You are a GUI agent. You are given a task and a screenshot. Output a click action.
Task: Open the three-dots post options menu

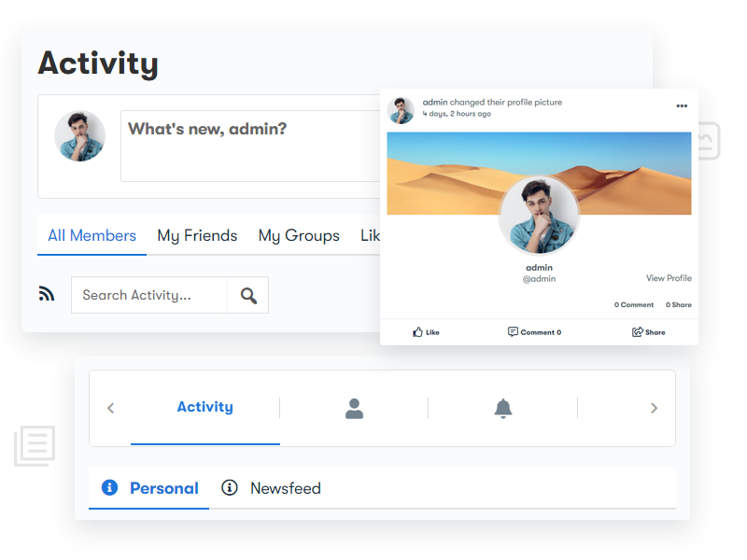click(x=682, y=105)
